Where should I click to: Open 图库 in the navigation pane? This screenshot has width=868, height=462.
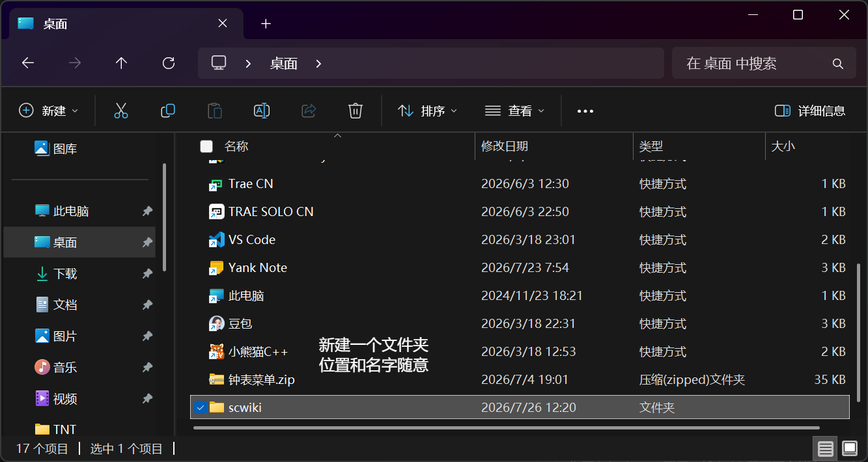click(x=56, y=149)
